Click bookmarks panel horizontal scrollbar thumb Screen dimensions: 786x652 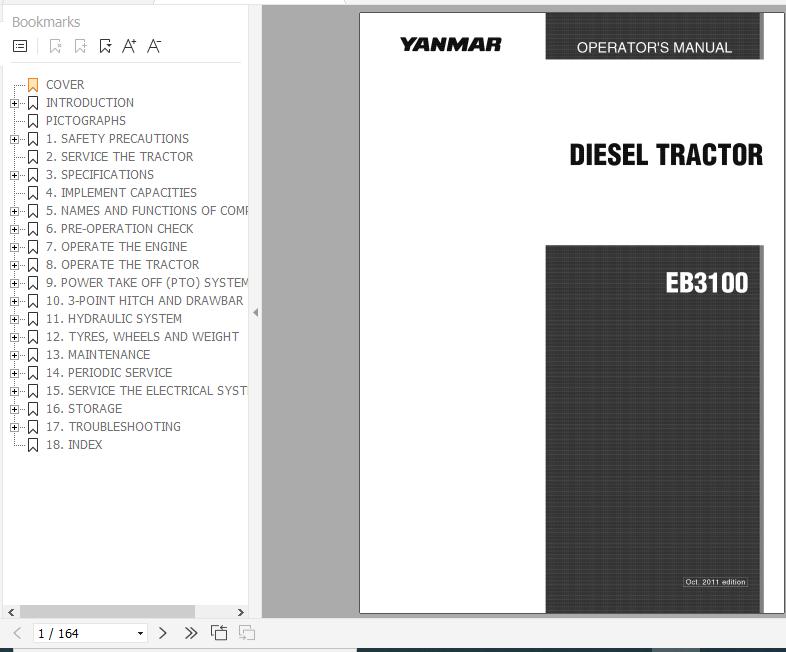[x=107, y=612]
